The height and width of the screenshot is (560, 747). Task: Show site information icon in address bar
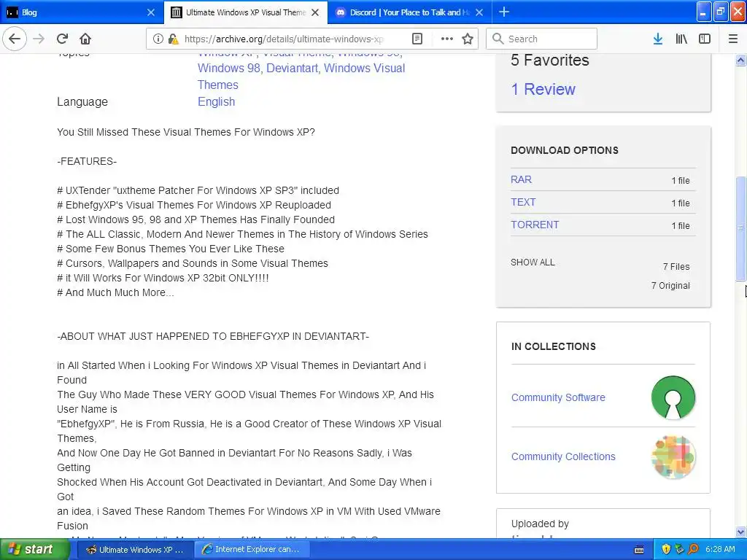pos(158,39)
